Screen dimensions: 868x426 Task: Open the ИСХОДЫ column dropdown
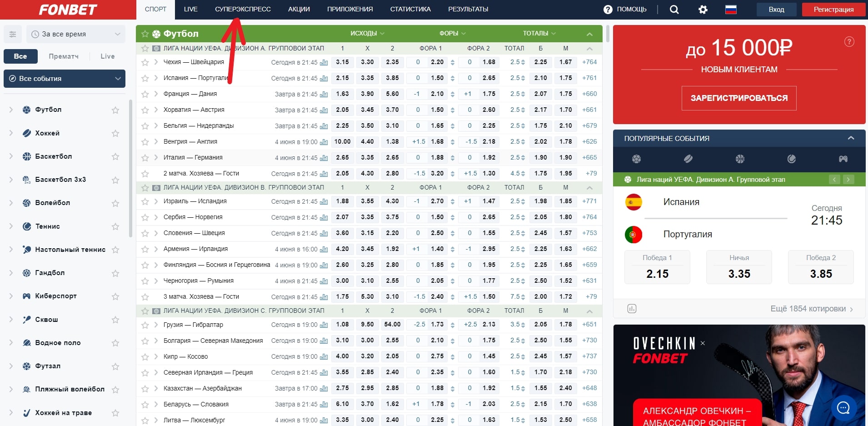pyautogui.click(x=367, y=33)
